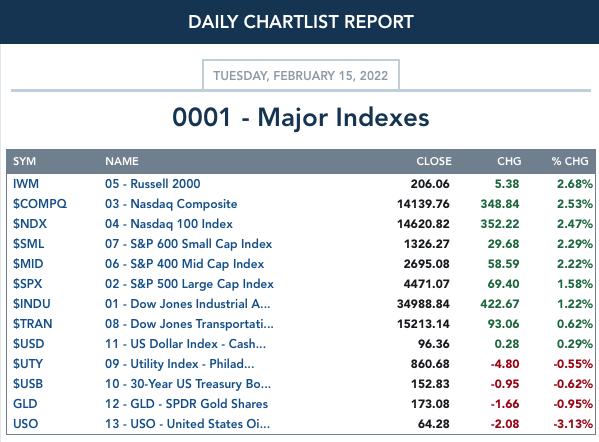Image resolution: width=599 pixels, height=442 pixels.
Task: Open the USO symbol link
Action: pos(26,424)
